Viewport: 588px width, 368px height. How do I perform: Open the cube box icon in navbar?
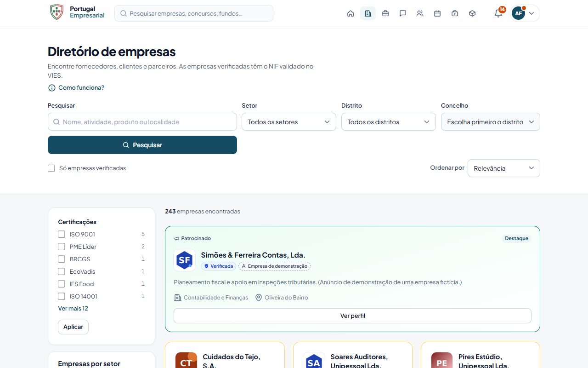point(472,13)
